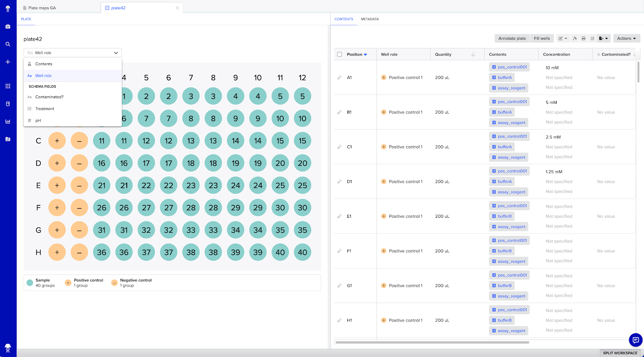
Task: Select the CONTENTS tab
Action: [344, 19]
